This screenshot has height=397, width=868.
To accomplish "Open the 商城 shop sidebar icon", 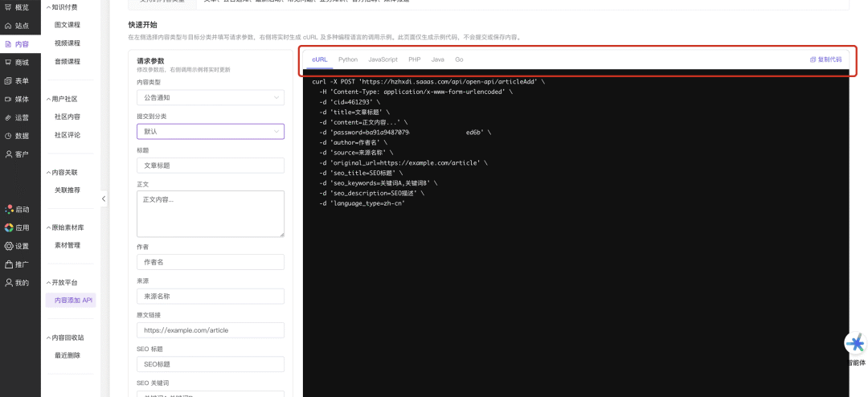I will [8, 62].
